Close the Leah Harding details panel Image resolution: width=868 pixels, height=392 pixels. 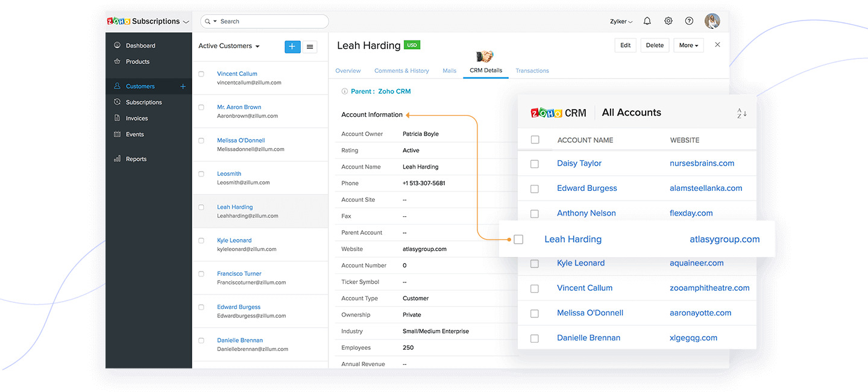pyautogui.click(x=717, y=45)
